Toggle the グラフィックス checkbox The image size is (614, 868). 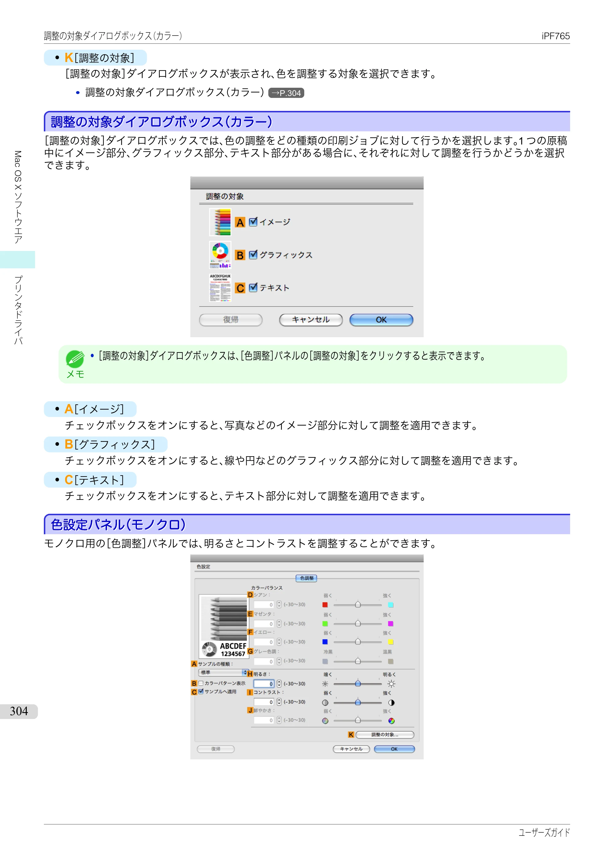tap(253, 254)
